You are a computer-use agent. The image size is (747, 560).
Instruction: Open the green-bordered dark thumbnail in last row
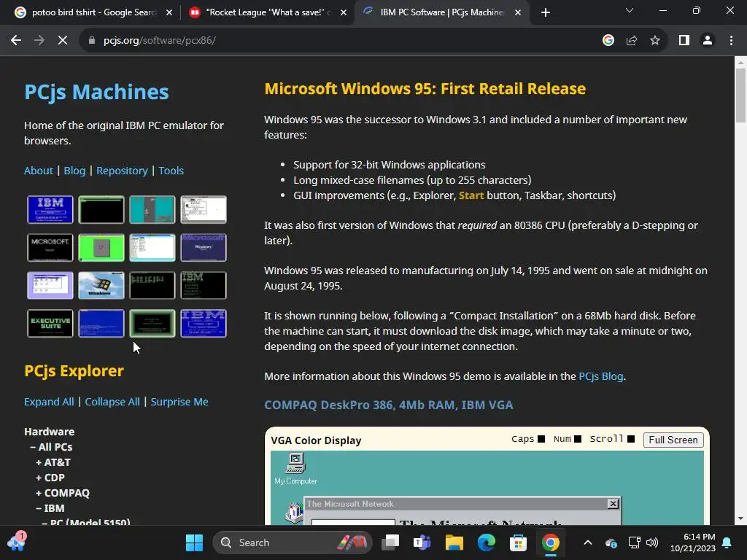(x=152, y=323)
